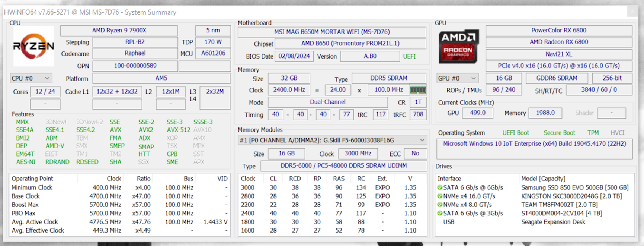Viewport: 644px width, 246px height.
Task: Click the green check beside SATA 6 Gb/s @ 3Gb/s
Action: point(440,213)
